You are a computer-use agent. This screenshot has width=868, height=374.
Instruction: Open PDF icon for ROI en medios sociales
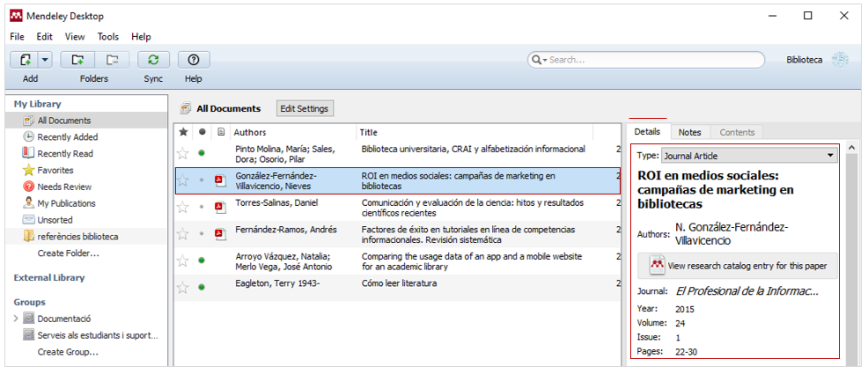tap(221, 180)
